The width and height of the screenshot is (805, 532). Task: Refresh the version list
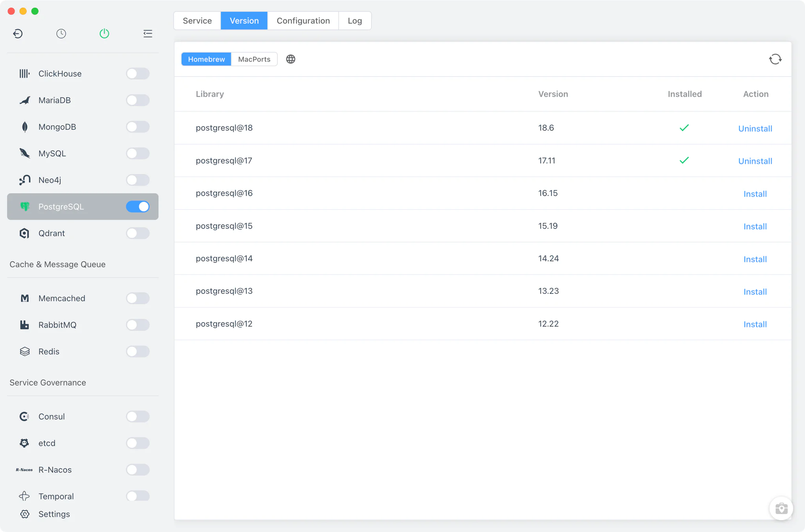(x=775, y=59)
